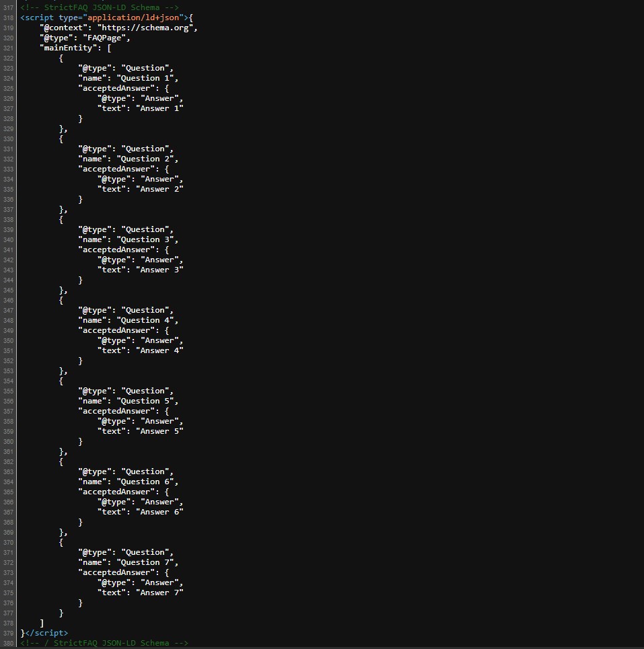This screenshot has height=649, width=644.
Task: Click the "Answer 2" text value
Action: [159, 189]
